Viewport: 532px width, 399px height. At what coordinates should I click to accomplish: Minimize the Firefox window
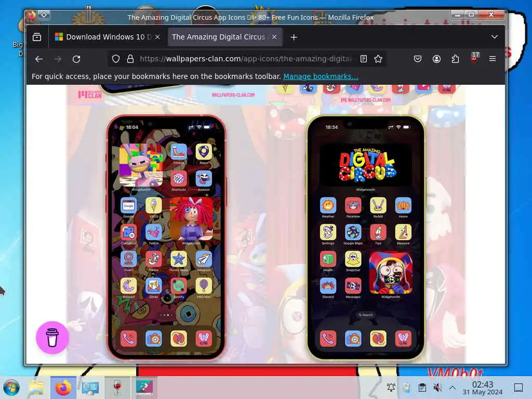(x=458, y=15)
